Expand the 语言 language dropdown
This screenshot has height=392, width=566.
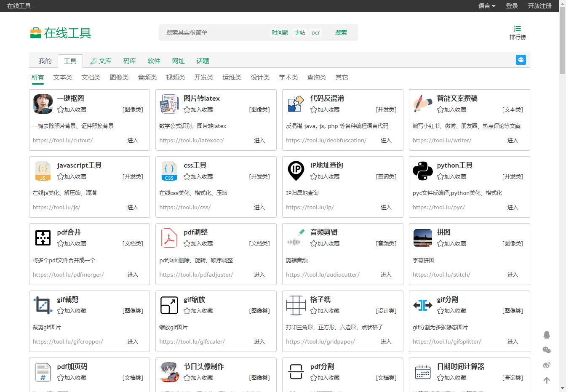pos(487,6)
